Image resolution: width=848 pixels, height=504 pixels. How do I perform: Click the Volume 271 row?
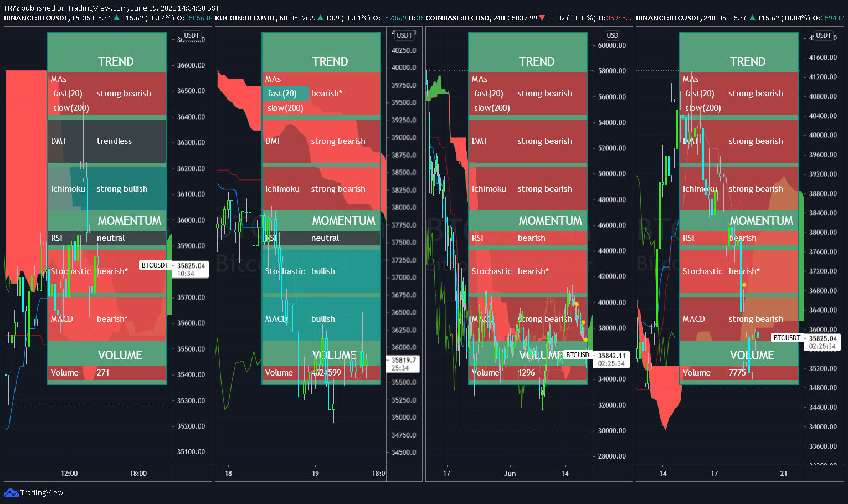click(107, 373)
